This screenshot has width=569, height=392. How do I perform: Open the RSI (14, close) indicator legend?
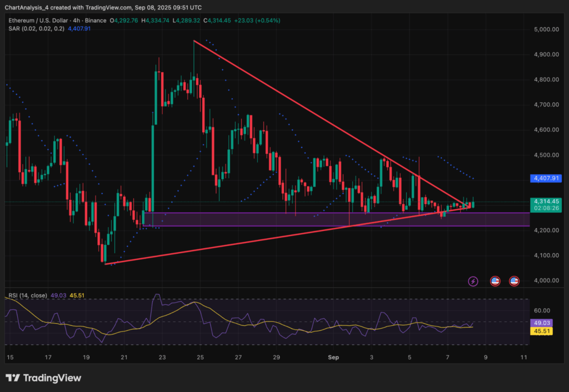pyautogui.click(x=27, y=295)
